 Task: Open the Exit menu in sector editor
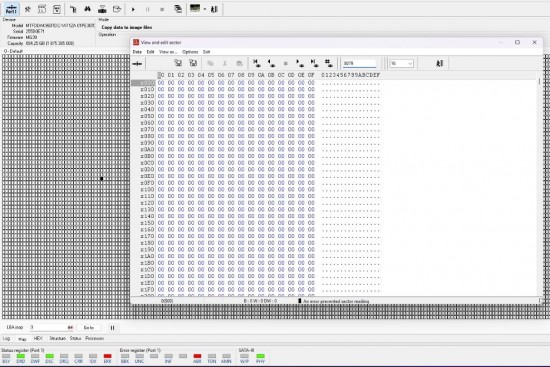click(x=206, y=52)
